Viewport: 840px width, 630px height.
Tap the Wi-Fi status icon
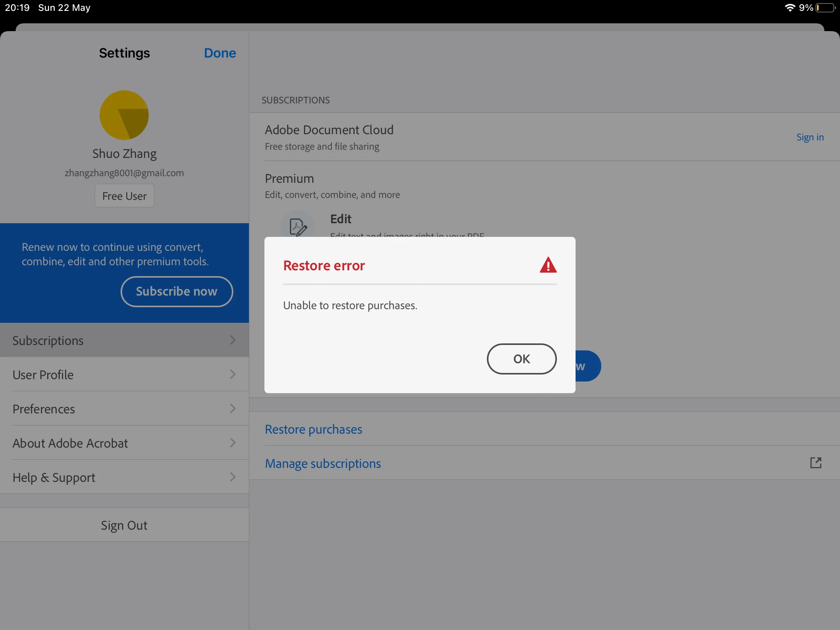click(x=789, y=8)
